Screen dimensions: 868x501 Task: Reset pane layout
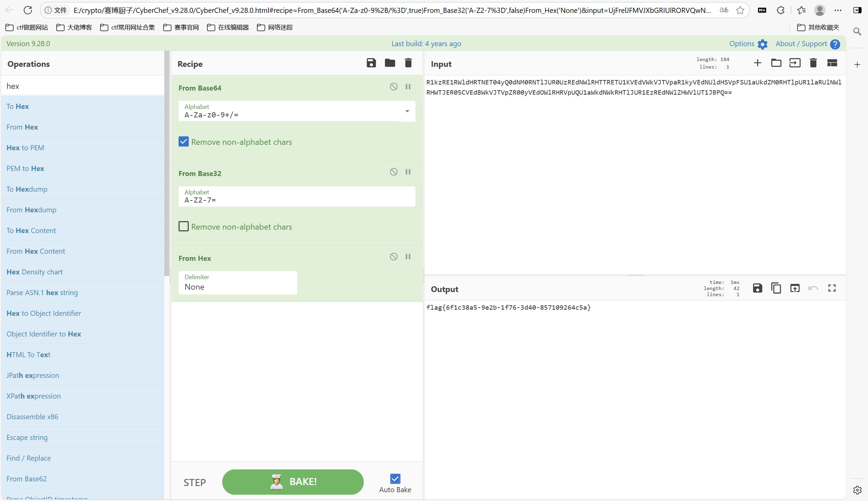coord(832,63)
